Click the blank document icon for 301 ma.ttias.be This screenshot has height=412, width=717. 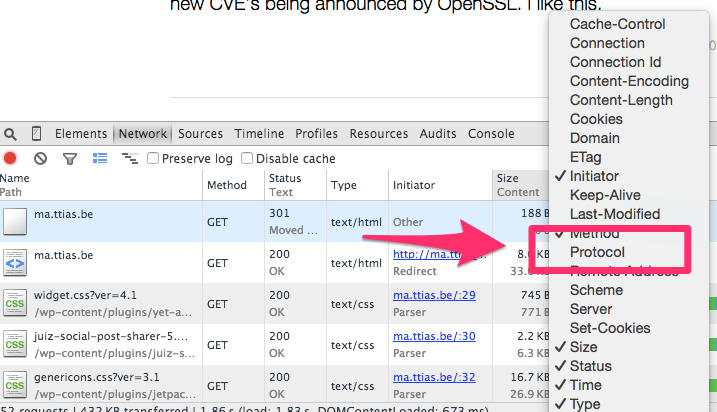(15, 221)
